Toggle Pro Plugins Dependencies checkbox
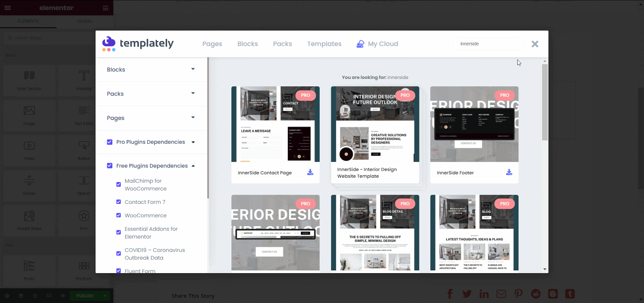Image resolution: width=644 pixels, height=303 pixels. pyautogui.click(x=109, y=142)
